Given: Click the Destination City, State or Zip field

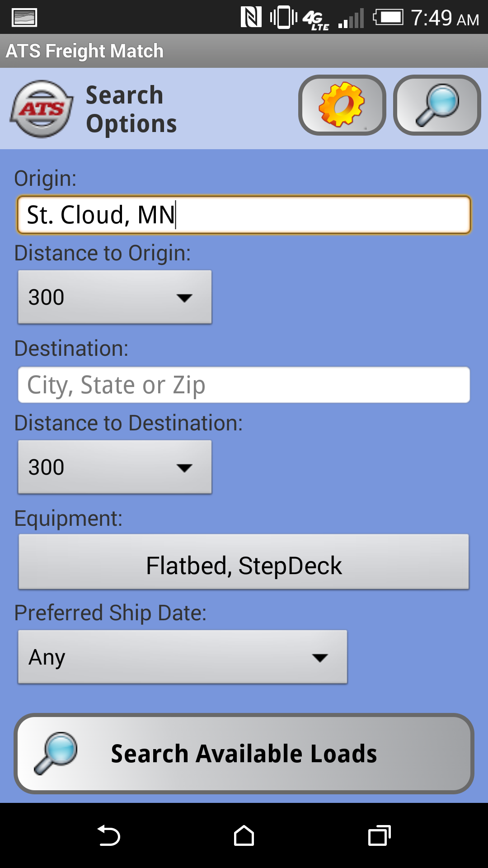Looking at the screenshot, I should [244, 385].
